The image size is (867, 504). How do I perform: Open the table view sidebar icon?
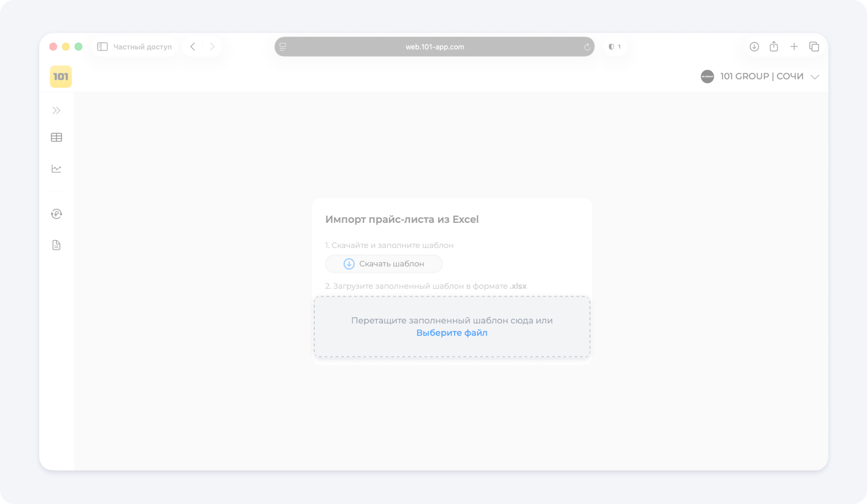[56, 137]
